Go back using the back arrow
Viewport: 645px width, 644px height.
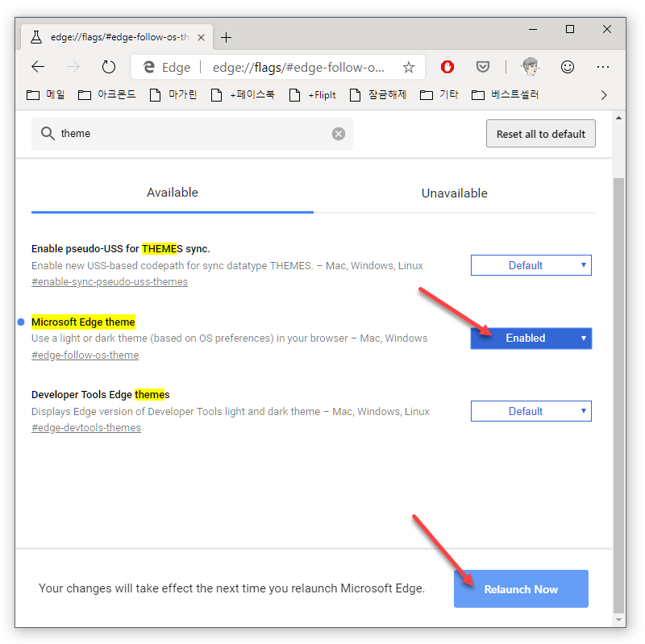tap(38, 67)
